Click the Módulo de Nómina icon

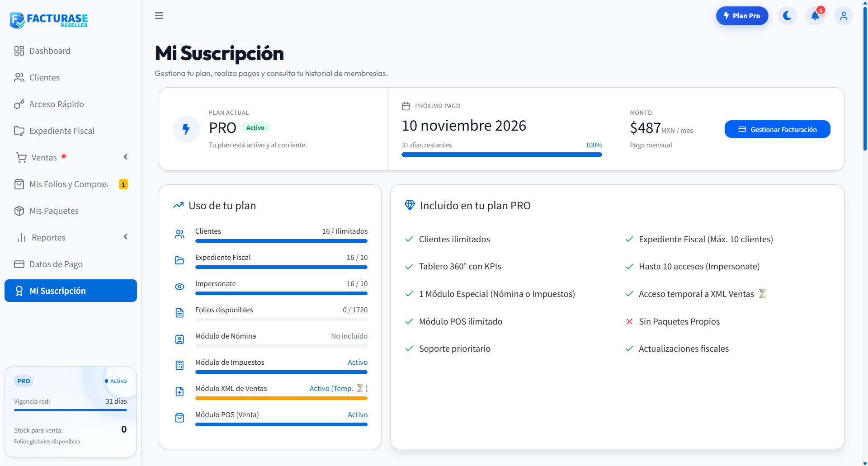pos(179,339)
